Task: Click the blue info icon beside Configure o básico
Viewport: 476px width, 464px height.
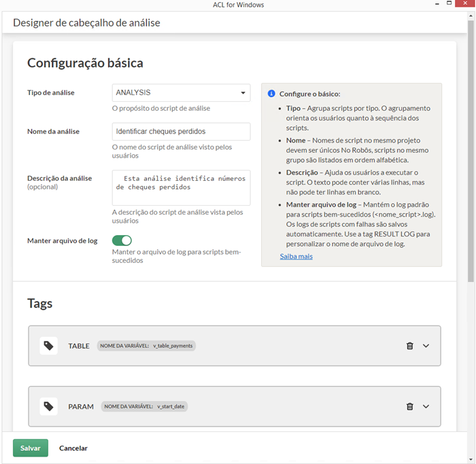Action: point(271,94)
